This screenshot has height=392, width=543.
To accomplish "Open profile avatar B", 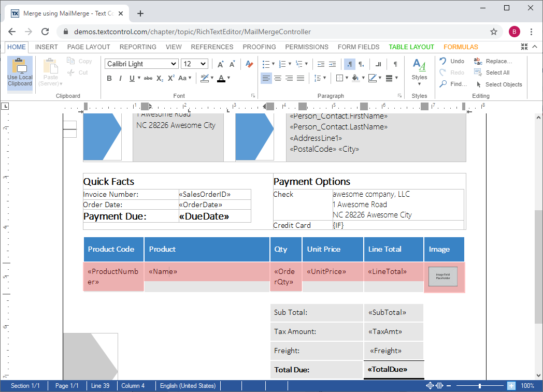I will pyautogui.click(x=515, y=32).
